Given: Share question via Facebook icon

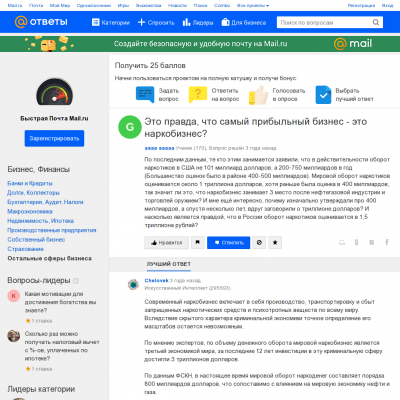Looking at the screenshot, I should pos(387,242).
